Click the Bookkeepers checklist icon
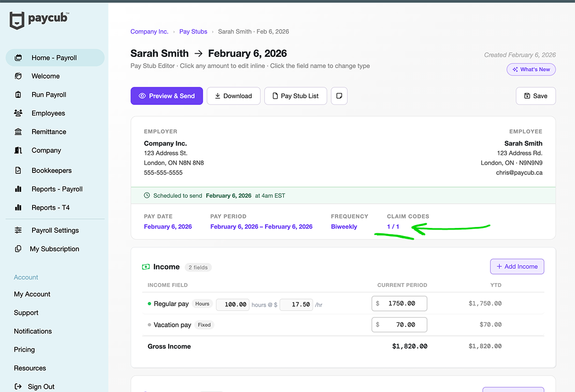Viewport: 575px width, 392px height. [x=18, y=171]
